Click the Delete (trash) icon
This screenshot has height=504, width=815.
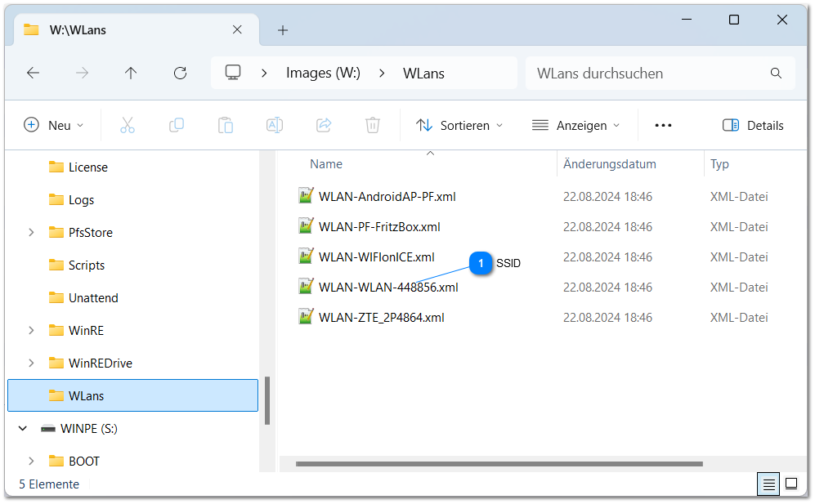(x=372, y=125)
